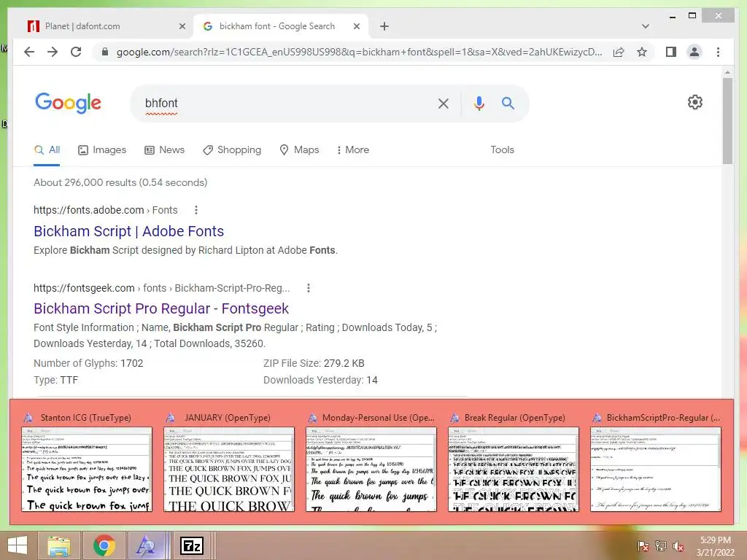
Task: Open Bickham Script Pro Regular Fontsgeek link
Action: pos(161,309)
